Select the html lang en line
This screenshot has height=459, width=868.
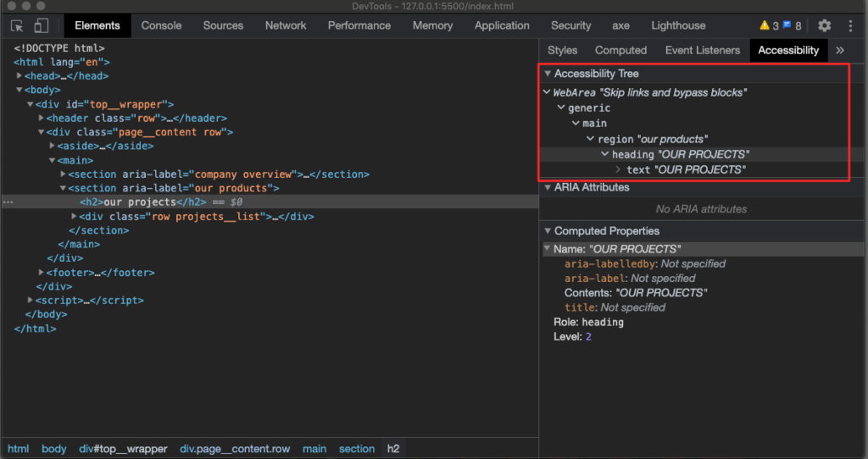click(x=61, y=62)
